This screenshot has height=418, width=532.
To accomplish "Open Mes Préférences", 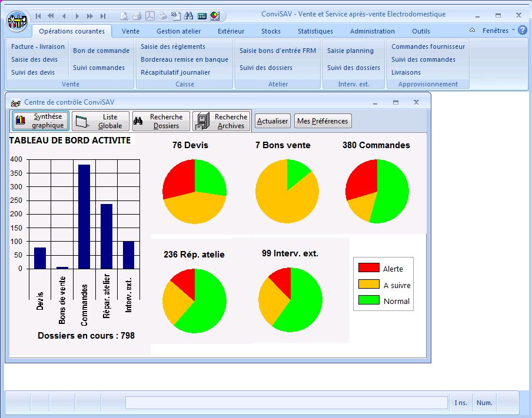I will point(322,121).
